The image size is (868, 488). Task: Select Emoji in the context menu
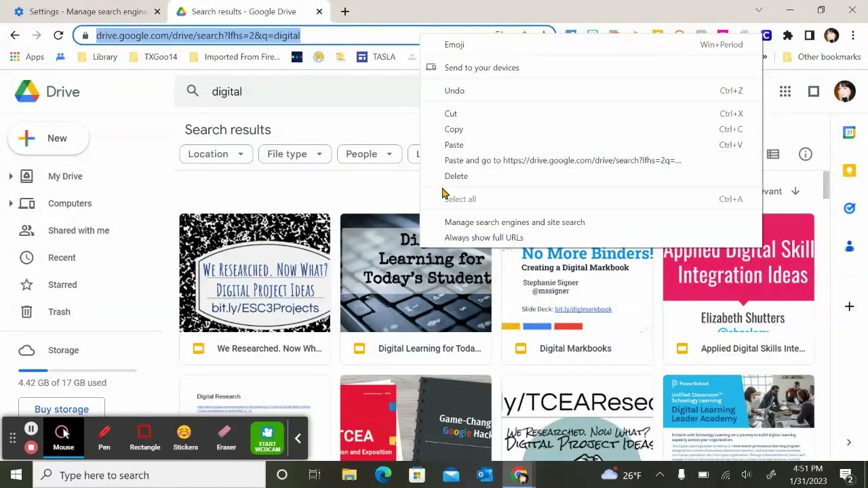coord(454,45)
